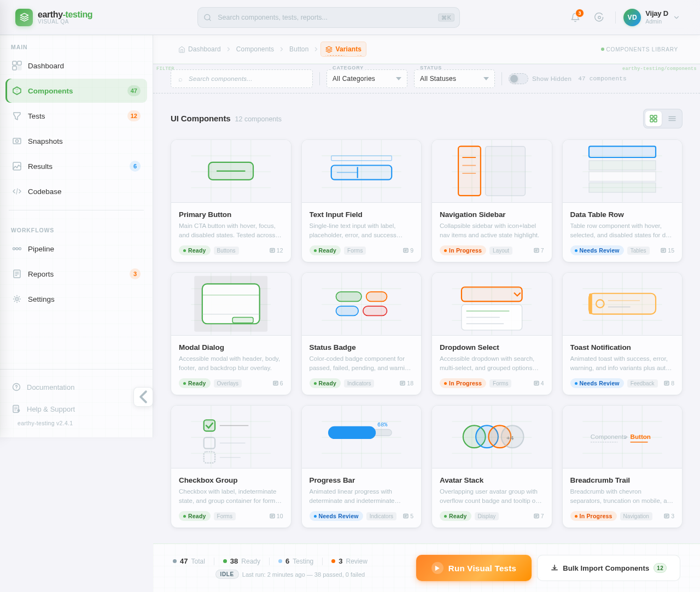Click the home icon in the breadcrumb
700x592 pixels.
(x=182, y=49)
